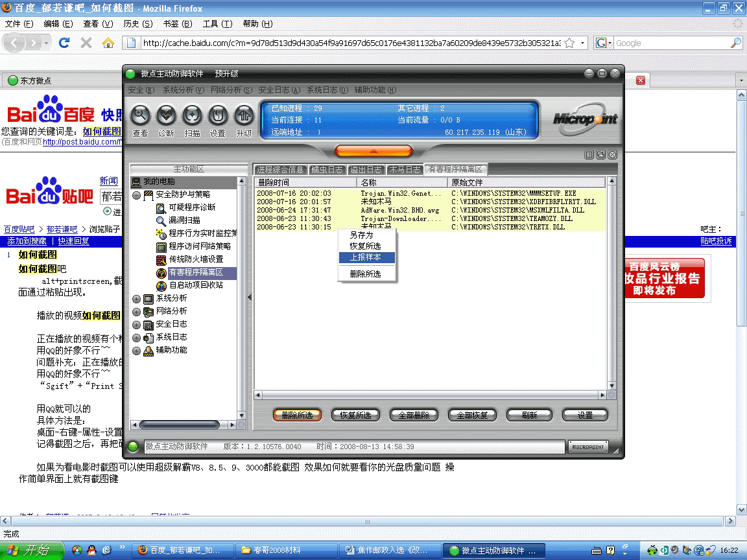Screen dimensions: 747x560
Task: Open 自启动项回收站 tree item
Action: pos(190,285)
